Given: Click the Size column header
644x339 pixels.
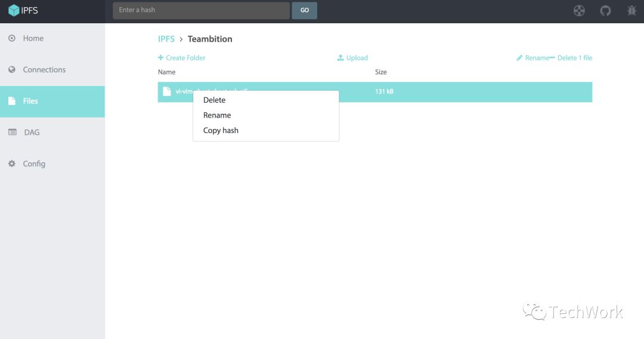Looking at the screenshot, I should tap(380, 72).
